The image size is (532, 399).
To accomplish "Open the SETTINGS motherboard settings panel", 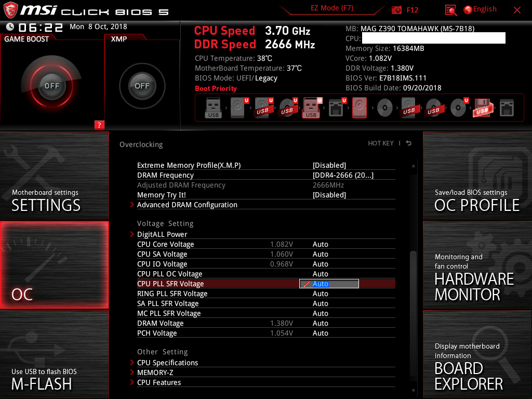I will tap(54, 176).
